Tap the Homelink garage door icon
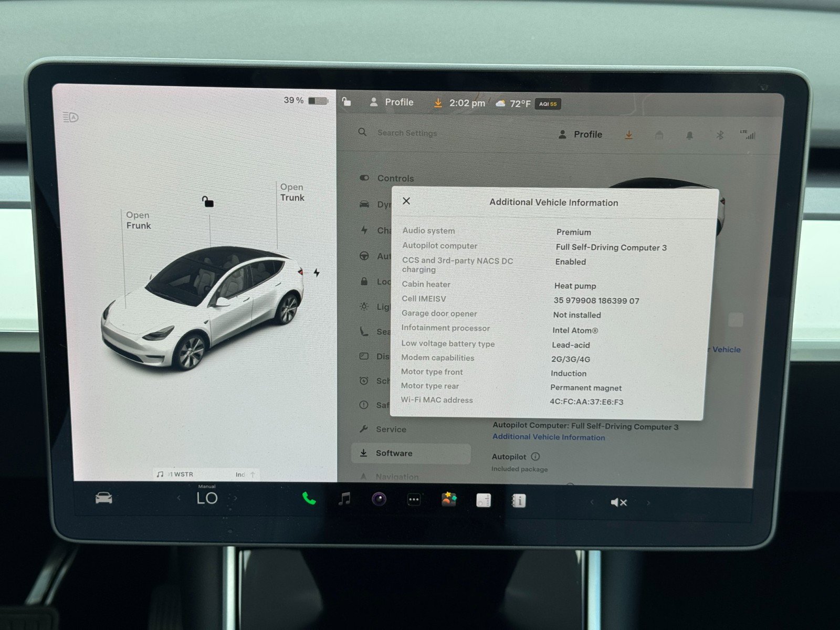Image resolution: width=840 pixels, height=630 pixels. coord(659,135)
